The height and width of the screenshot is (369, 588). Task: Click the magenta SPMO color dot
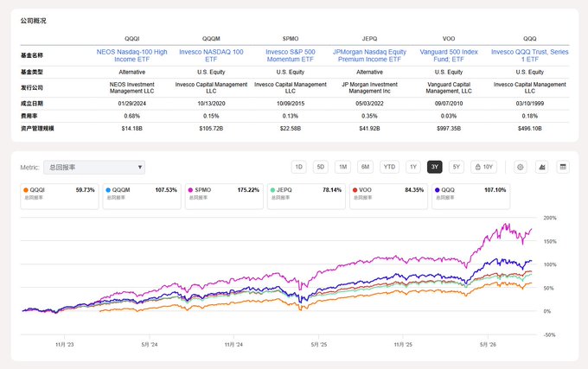coord(190,190)
